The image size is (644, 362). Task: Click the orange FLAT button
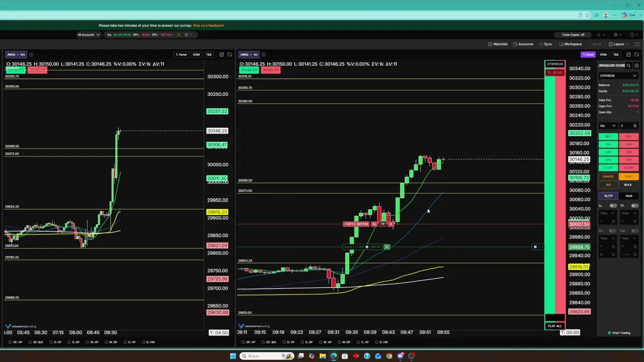629,176
